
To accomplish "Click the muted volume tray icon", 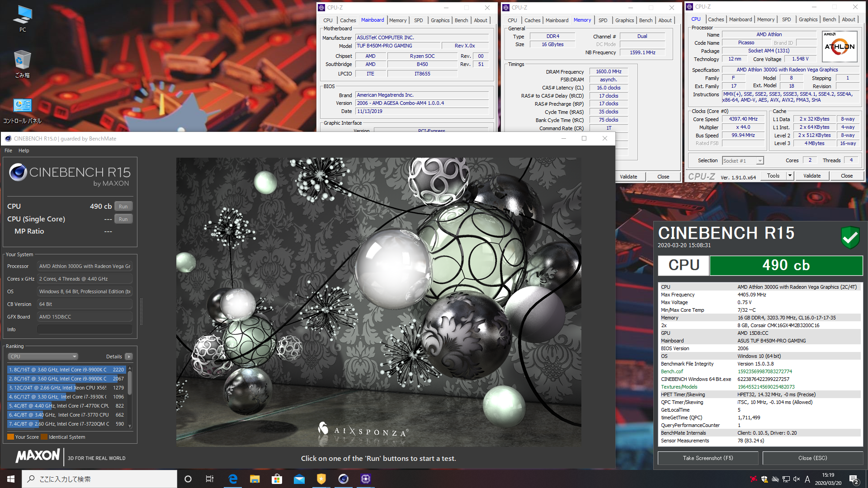I will point(797,479).
